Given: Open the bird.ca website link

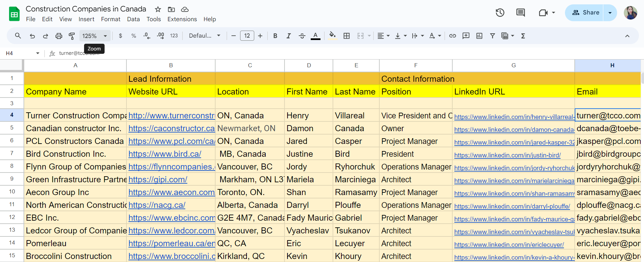Looking at the screenshot, I should pos(165,154).
